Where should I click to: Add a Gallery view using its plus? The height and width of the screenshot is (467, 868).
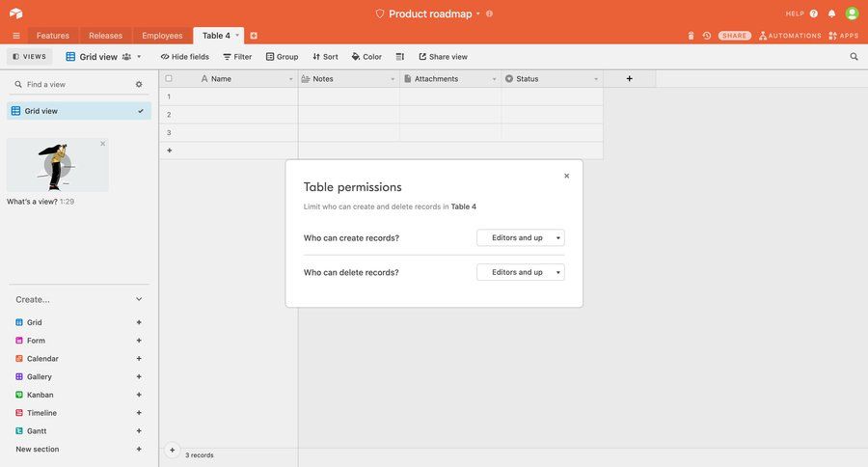point(139,376)
